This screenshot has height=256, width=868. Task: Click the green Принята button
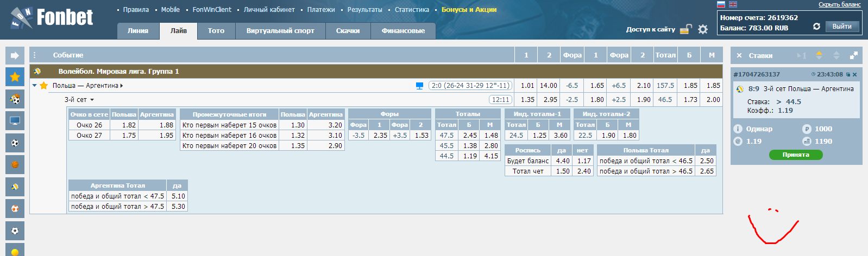pyautogui.click(x=796, y=155)
